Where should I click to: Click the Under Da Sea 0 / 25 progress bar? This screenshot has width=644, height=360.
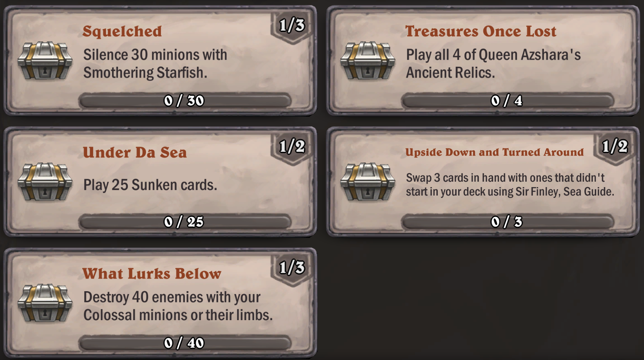[x=184, y=222]
